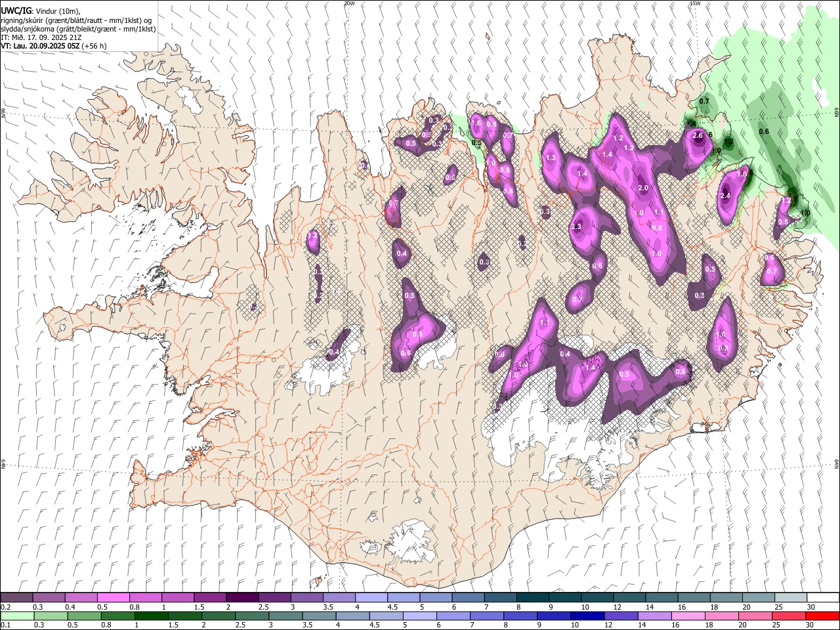This screenshot has height=630, width=840.
Task: Click the black 1.2 rain value in green
Action: tap(728, 141)
